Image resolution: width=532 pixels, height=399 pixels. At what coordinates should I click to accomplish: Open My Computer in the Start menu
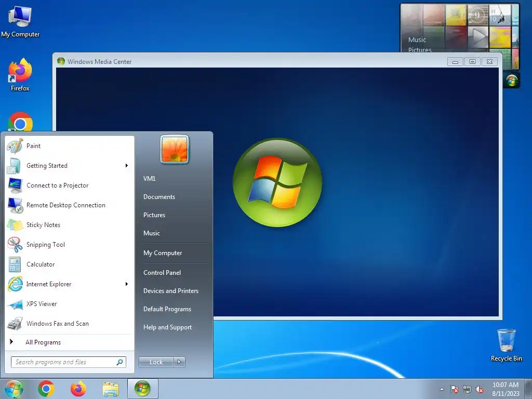[x=163, y=253]
